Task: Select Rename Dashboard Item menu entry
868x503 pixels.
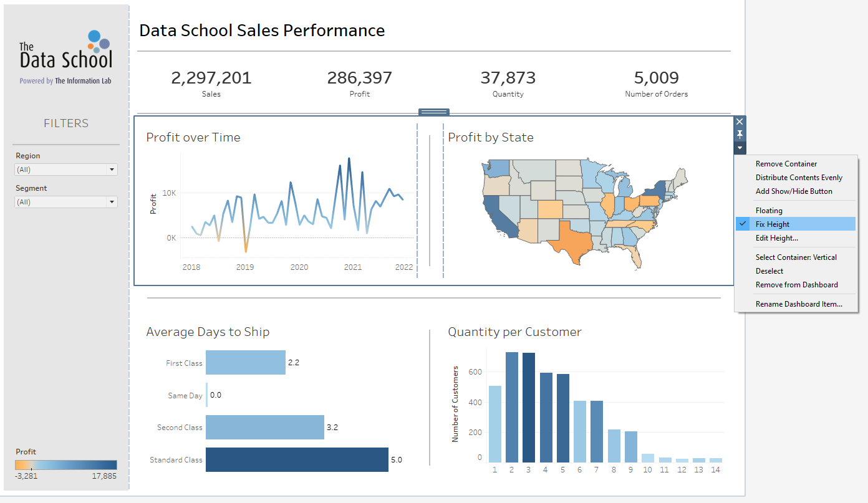Action: pyautogui.click(x=799, y=304)
